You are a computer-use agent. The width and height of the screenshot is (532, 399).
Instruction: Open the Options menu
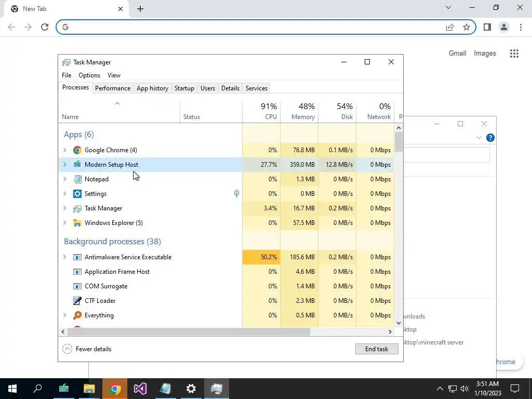click(x=89, y=75)
